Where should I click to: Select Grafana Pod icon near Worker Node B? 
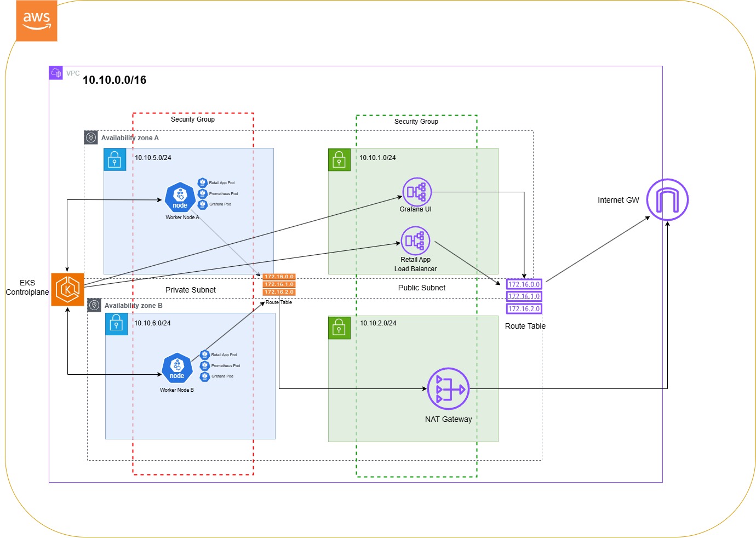pos(205,376)
